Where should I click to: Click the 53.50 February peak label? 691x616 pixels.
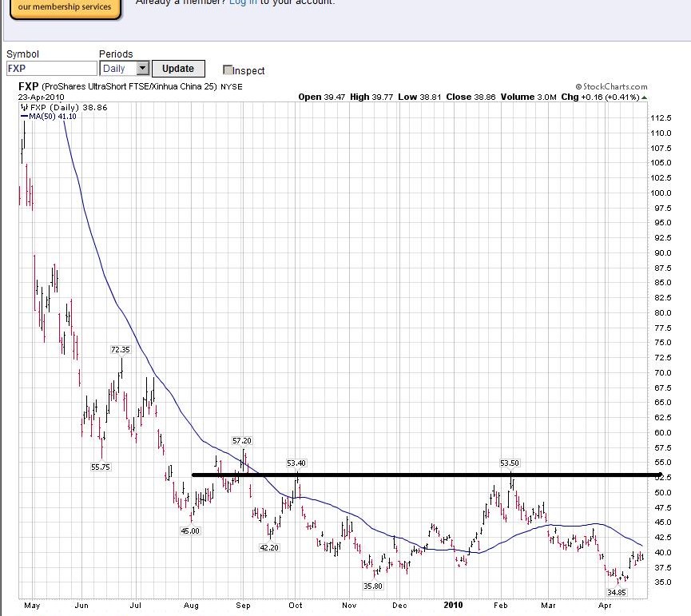click(510, 463)
